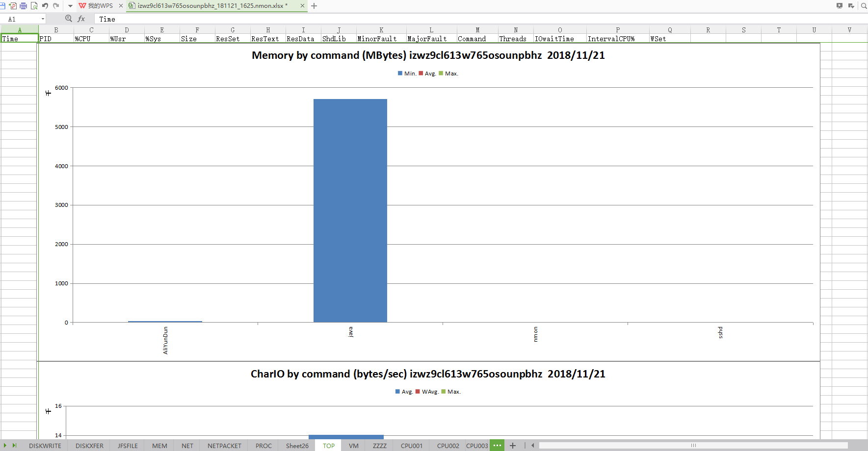This screenshot has height=451, width=868.
Task: Click cell containing WSet
Action: 670,39
